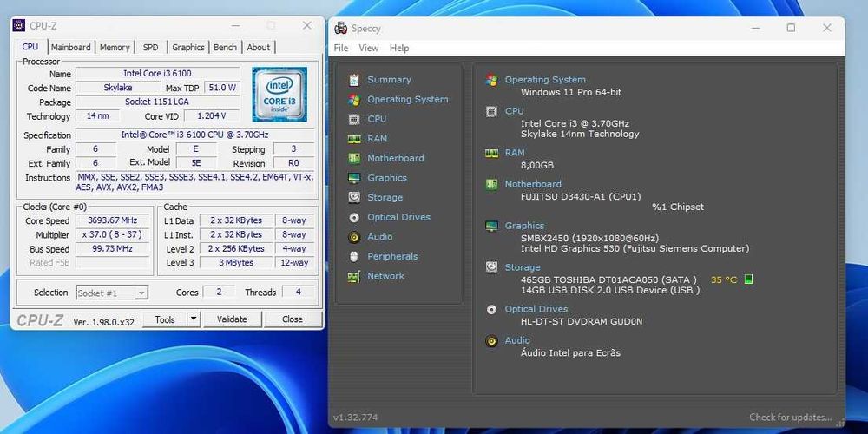The height and width of the screenshot is (434, 868).
Task: Click the Motherboard heading link in Speccy summary
Action: [x=533, y=184]
